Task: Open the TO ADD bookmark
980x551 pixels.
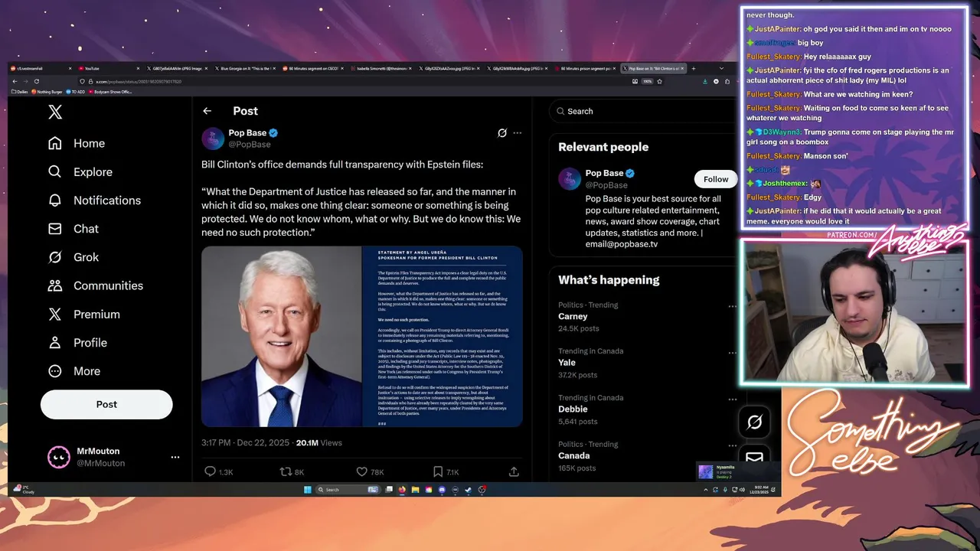Action: 76,92
